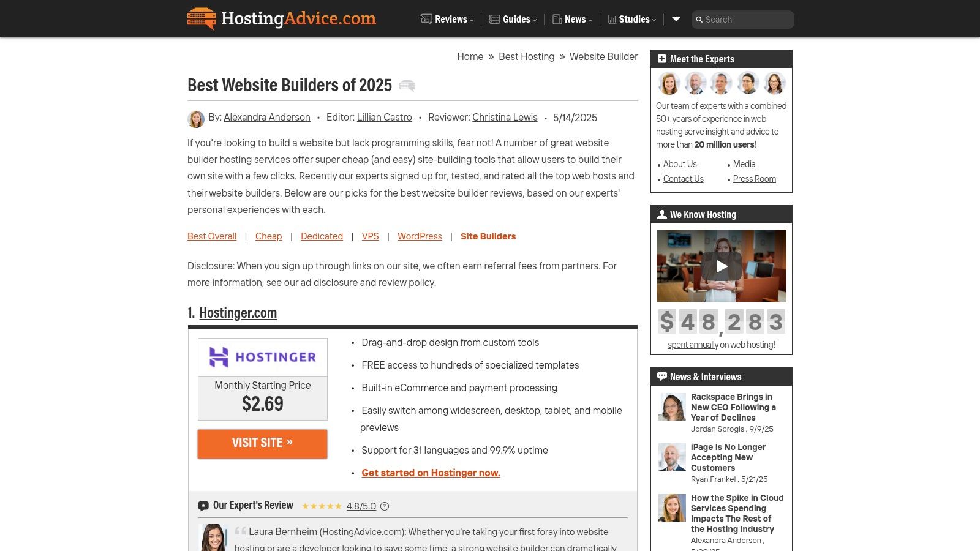Open spent annually link
Screen dimensions: 980x551
point(693,345)
